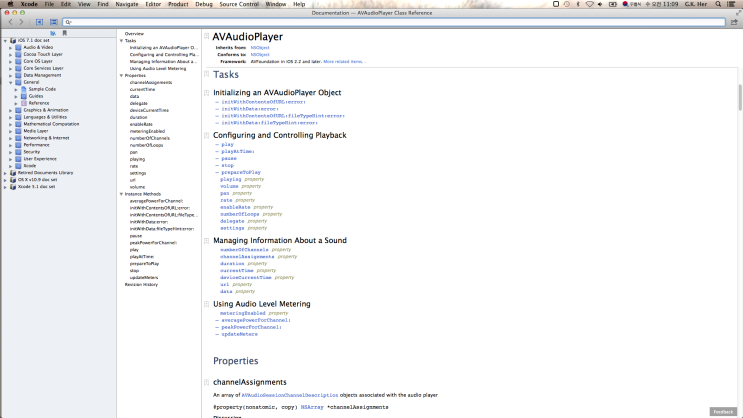The width and height of the screenshot is (743, 418).
Task: Open the Source Control menu
Action: [x=239, y=4]
